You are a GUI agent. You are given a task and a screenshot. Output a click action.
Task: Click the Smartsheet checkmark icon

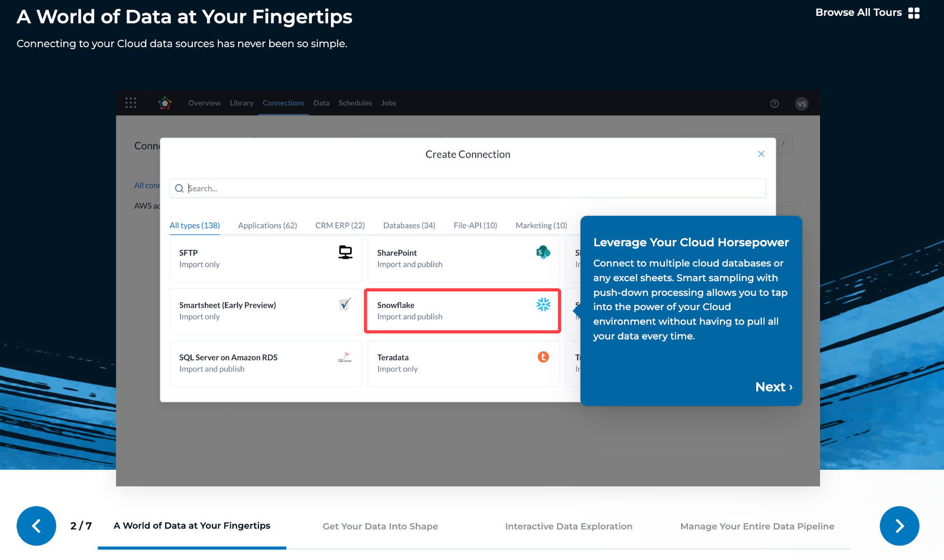point(344,305)
